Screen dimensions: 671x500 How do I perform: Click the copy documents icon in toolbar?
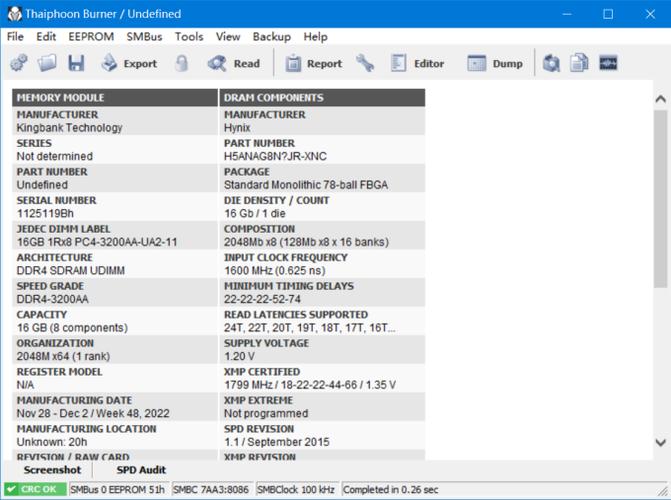click(579, 63)
